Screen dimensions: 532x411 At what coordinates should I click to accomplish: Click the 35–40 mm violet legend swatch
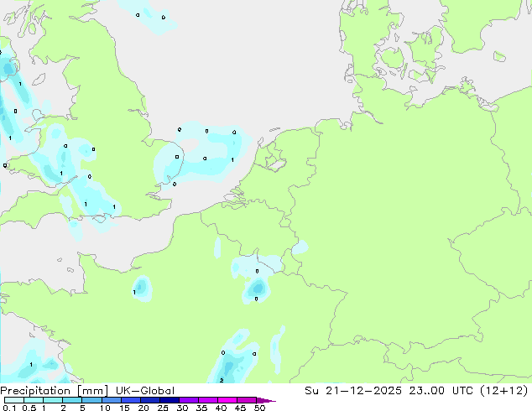point(207,400)
